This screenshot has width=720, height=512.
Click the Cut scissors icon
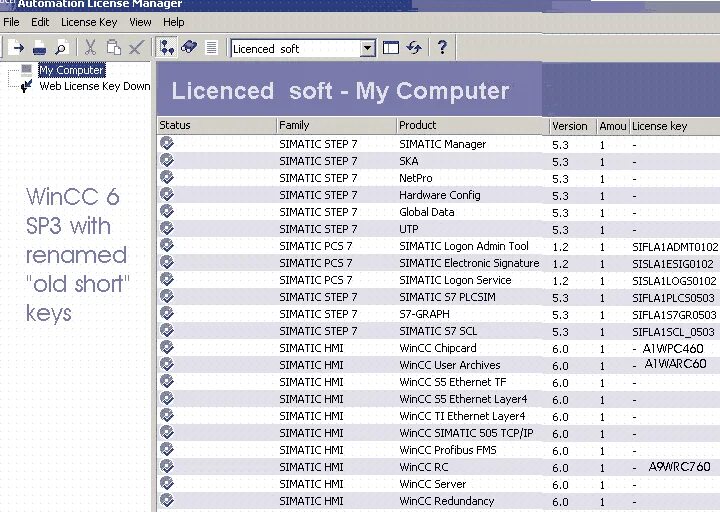(x=90, y=48)
